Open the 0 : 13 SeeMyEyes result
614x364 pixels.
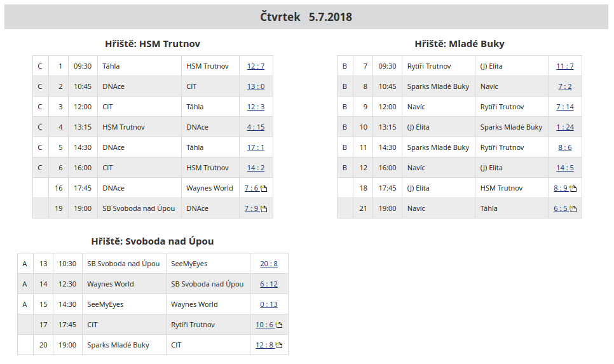coord(268,304)
